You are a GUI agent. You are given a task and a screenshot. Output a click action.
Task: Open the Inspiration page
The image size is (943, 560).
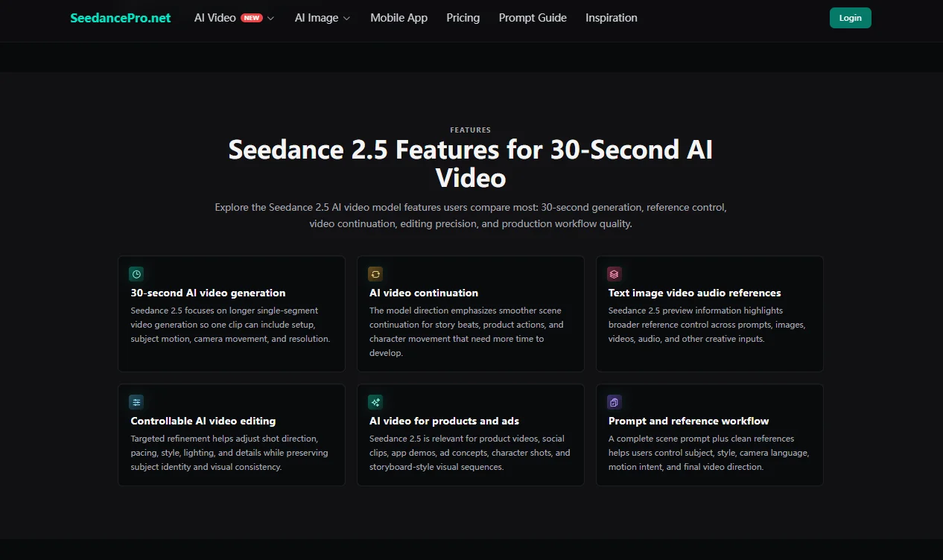point(612,18)
